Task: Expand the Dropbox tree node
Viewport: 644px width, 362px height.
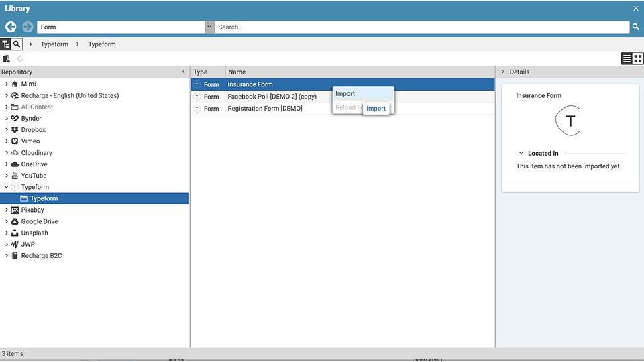Action: [x=6, y=129]
